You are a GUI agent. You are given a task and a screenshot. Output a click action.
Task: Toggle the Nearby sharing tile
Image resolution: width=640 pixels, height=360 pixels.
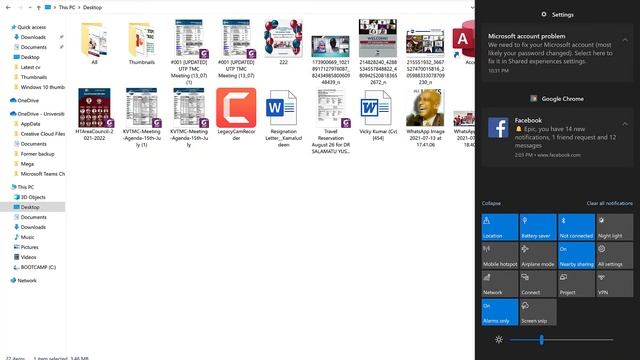point(576,256)
